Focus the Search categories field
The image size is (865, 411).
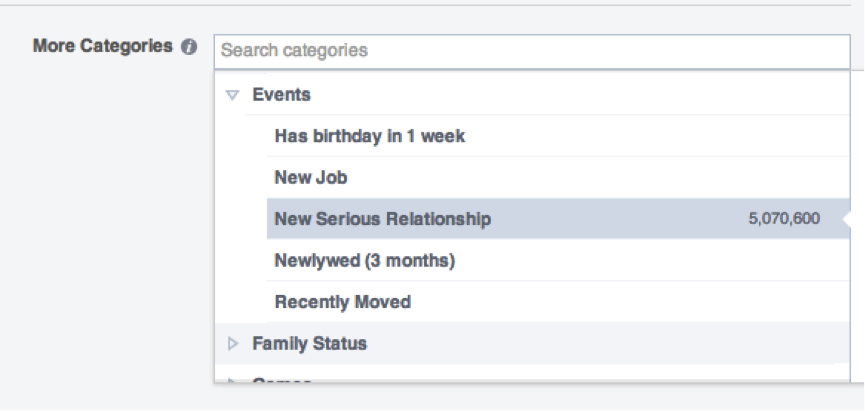coord(532,51)
